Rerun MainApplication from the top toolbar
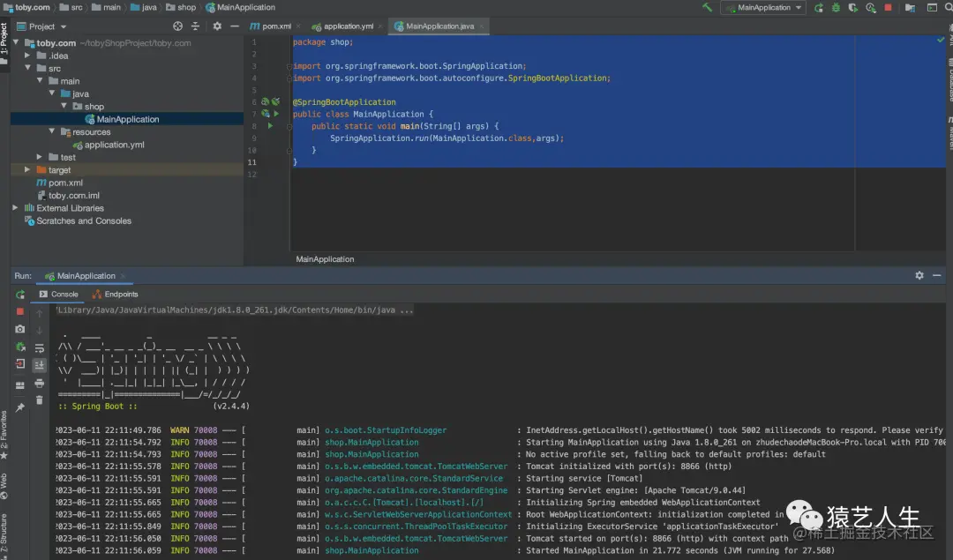Viewport: 953px width, 560px height. 819,8
